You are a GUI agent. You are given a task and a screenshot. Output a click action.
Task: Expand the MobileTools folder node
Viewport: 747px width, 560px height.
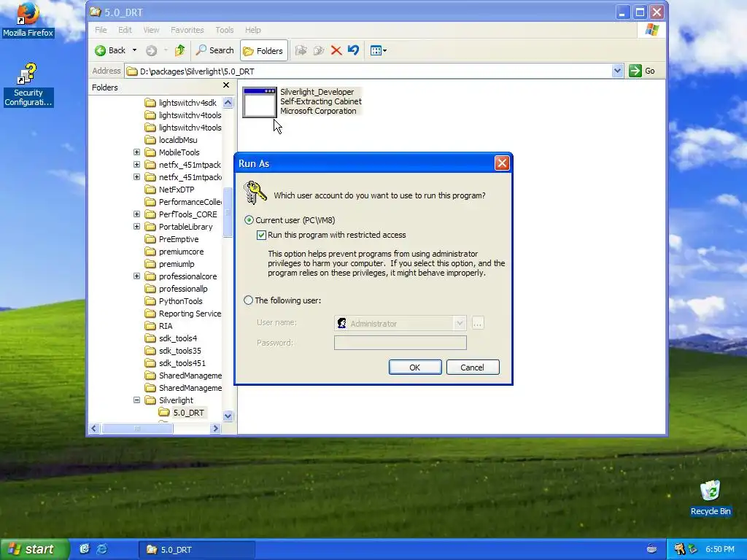[x=136, y=152]
